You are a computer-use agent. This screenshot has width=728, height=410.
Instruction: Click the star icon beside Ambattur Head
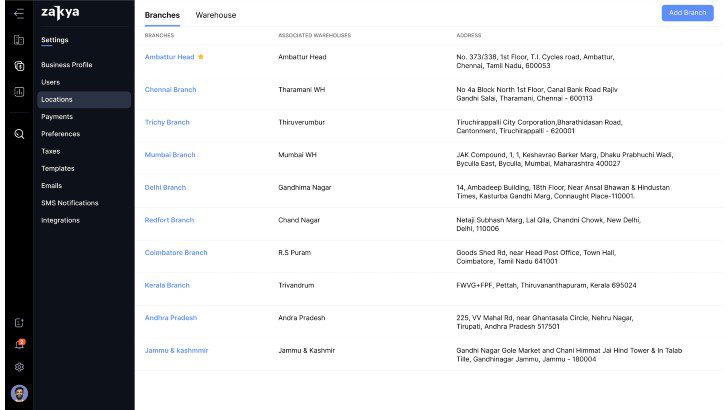tap(200, 57)
